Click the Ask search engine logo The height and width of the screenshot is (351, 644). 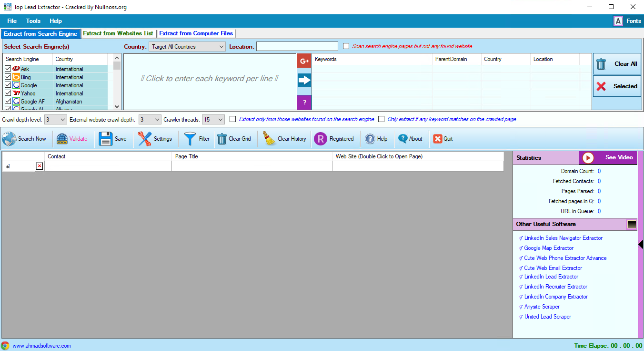(x=16, y=69)
